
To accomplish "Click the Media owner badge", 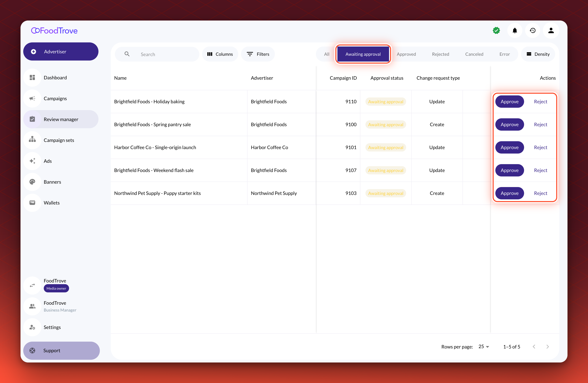I will point(56,288).
